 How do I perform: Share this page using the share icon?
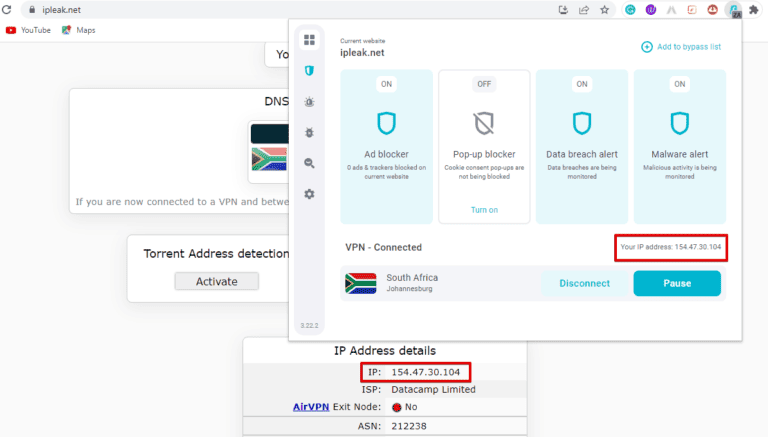584,9
